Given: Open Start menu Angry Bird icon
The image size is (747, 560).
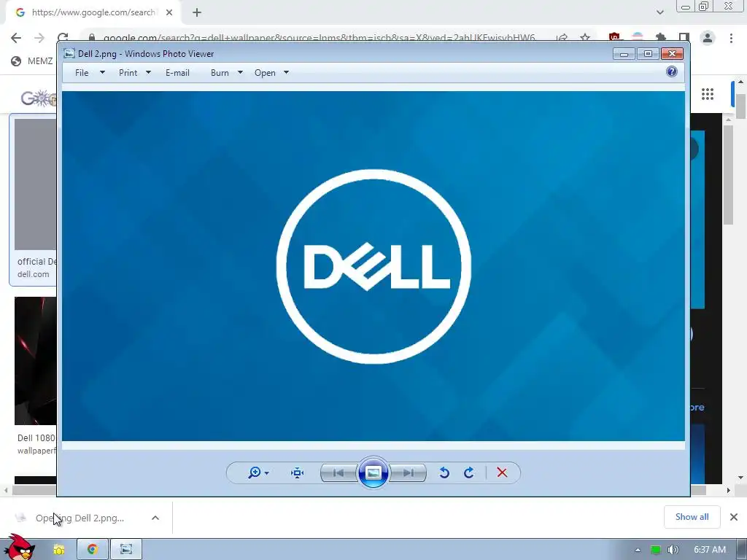Looking at the screenshot, I should 19,548.
